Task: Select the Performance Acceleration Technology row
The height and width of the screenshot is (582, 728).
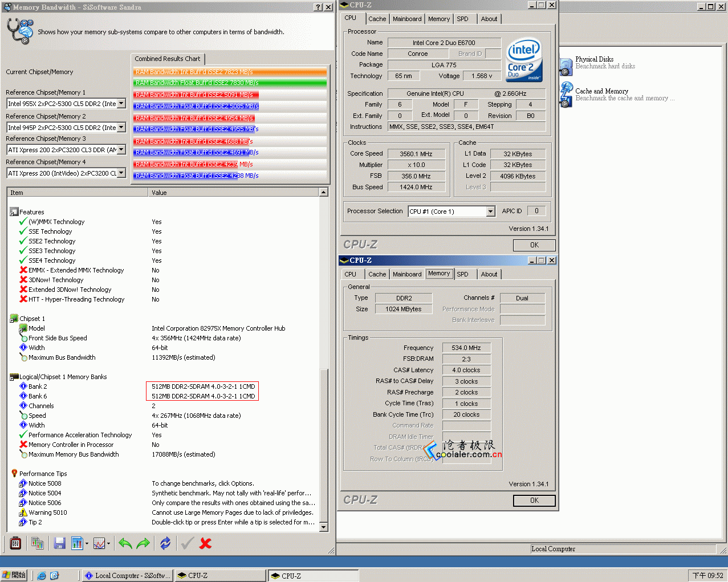Action: (163, 435)
